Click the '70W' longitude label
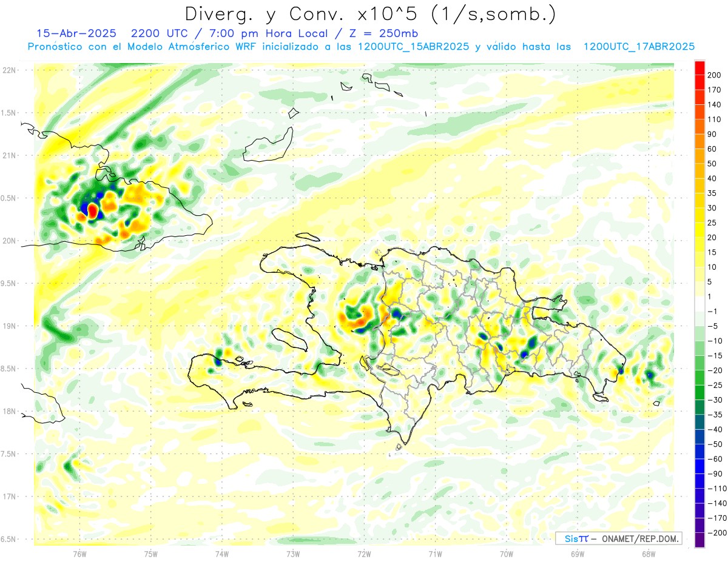Viewport: 728px width, 562px height. point(506,553)
